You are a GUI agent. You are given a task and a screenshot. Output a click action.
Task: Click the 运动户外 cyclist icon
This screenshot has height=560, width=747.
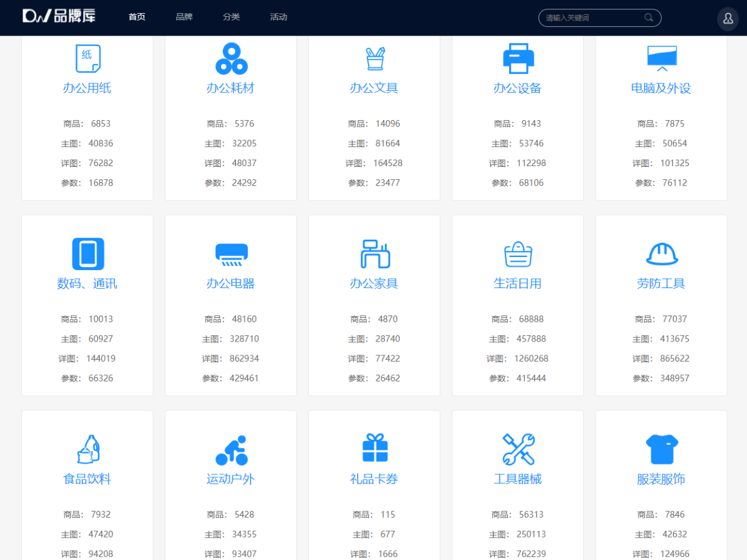click(232, 450)
